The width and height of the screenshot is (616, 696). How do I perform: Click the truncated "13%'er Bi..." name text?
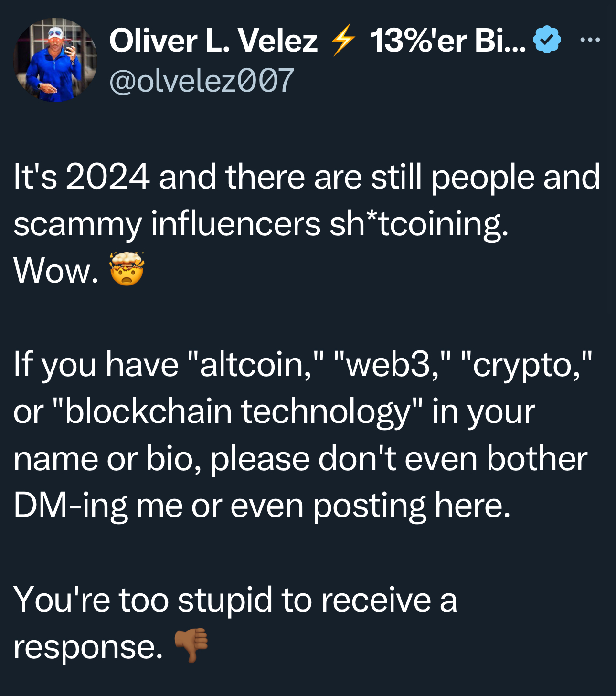(448, 40)
